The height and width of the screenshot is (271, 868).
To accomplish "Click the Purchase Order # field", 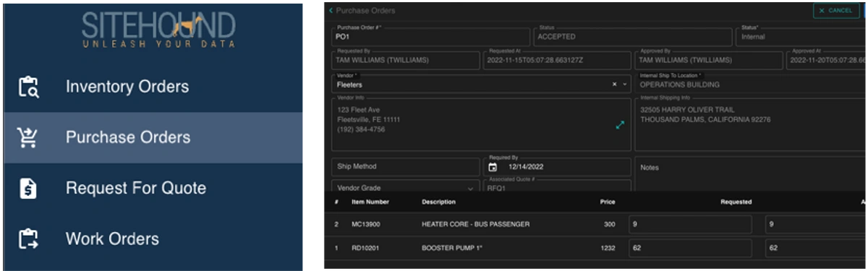I will (x=430, y=36).
